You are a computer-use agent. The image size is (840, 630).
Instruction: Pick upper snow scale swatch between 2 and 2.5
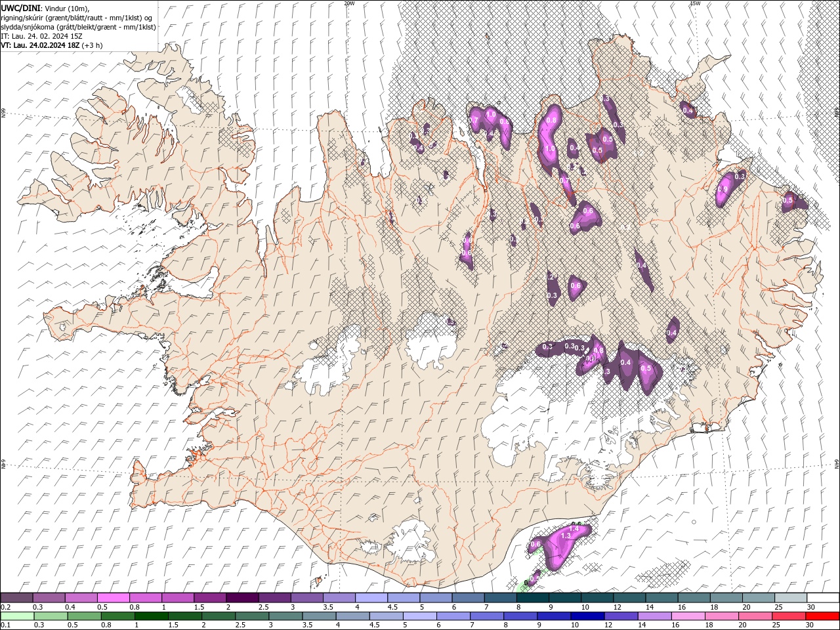tap(241, 598)
